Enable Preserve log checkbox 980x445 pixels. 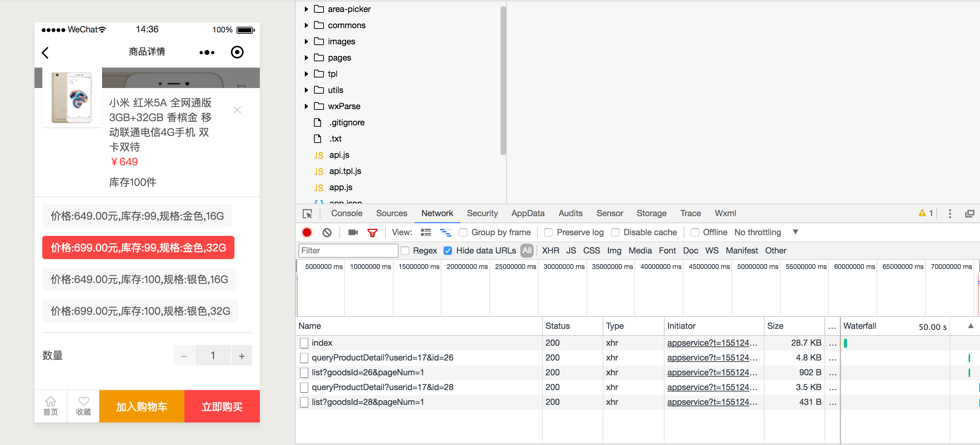[548, 232]
